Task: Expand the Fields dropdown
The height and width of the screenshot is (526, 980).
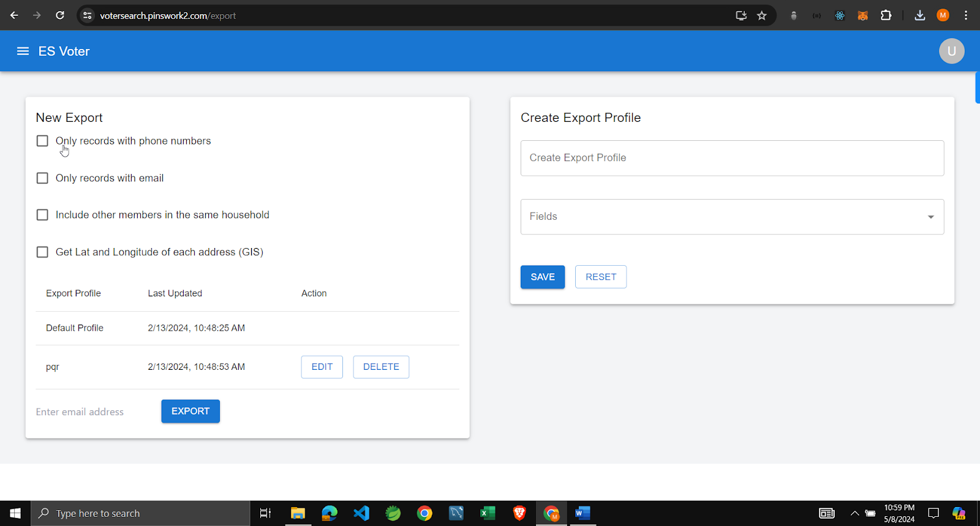Action: click(732, 217)
